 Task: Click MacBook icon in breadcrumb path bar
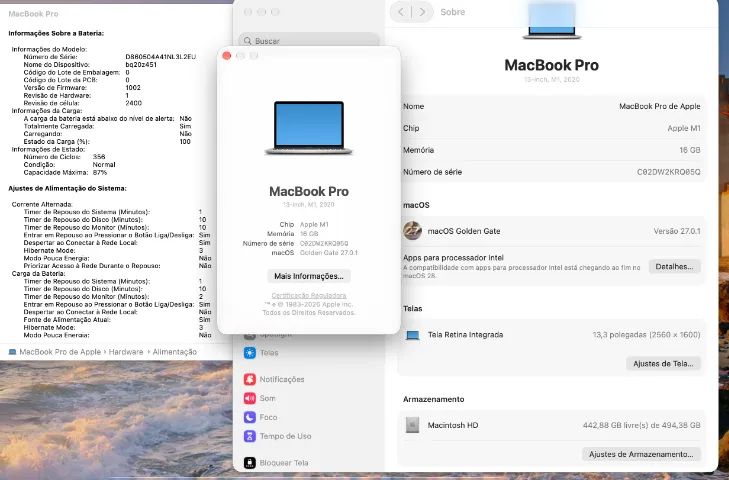[x=13, y=352]
